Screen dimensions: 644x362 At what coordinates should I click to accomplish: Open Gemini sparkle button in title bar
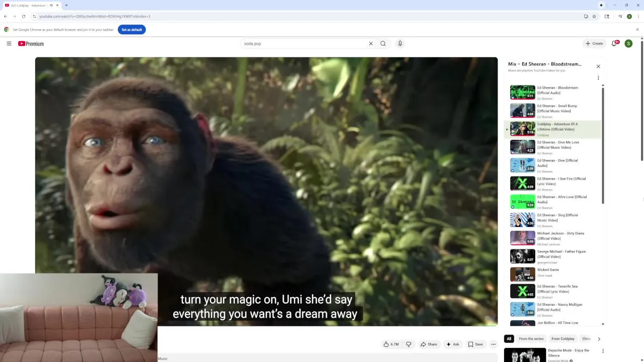[601, 5]
